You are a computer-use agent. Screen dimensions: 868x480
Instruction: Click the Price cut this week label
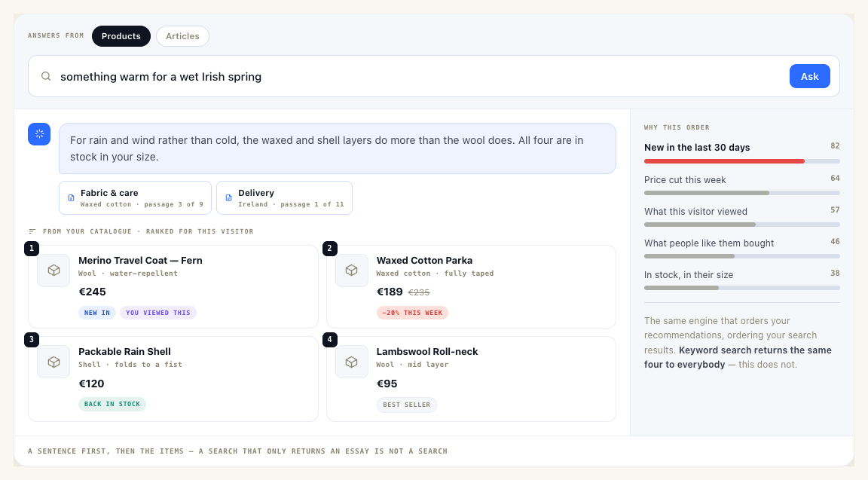point(685,180)
